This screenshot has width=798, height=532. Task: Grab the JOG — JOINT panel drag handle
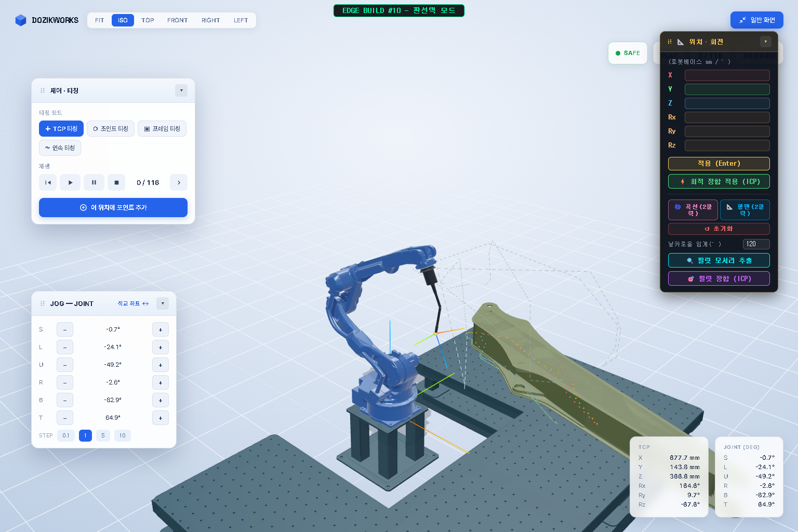coord(43,303)
